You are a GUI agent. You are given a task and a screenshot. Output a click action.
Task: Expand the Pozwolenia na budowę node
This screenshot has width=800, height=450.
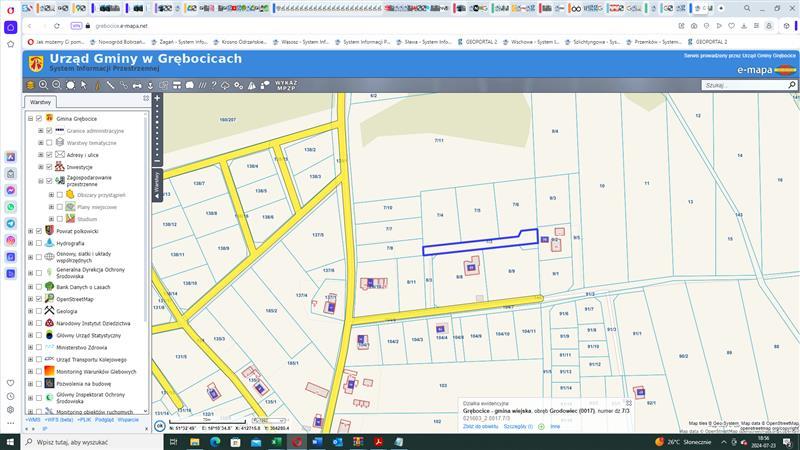30,384
